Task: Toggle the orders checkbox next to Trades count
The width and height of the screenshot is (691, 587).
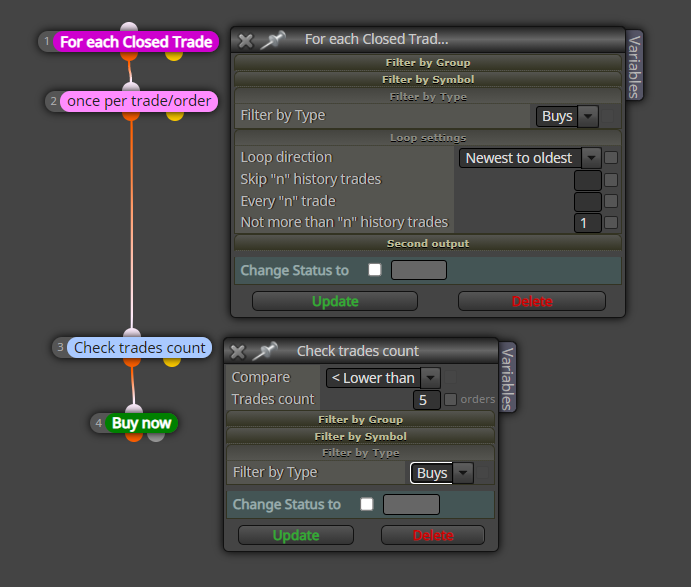Action: coord(450,399)
